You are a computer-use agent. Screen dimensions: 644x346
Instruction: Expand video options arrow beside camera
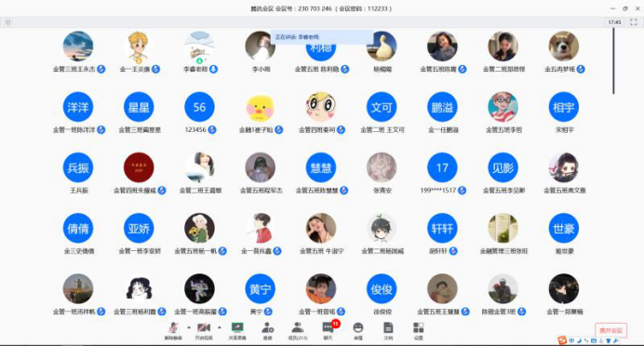(x=220, y=327)
